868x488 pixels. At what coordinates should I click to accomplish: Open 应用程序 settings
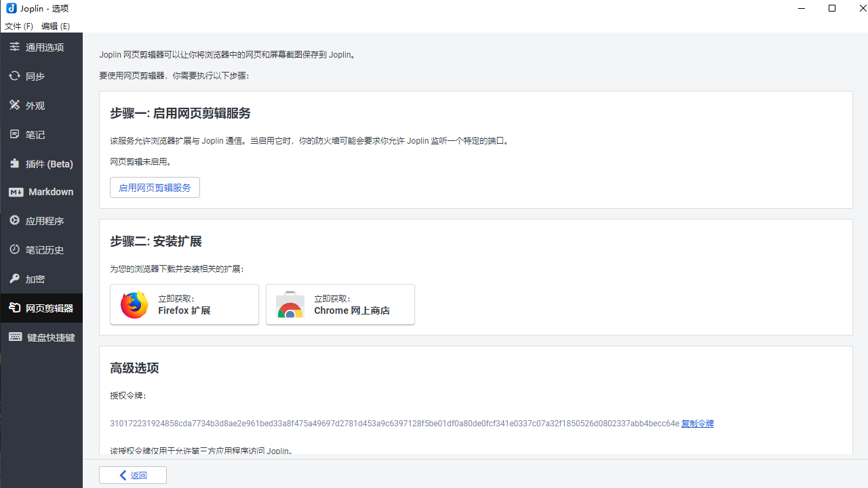41,220
